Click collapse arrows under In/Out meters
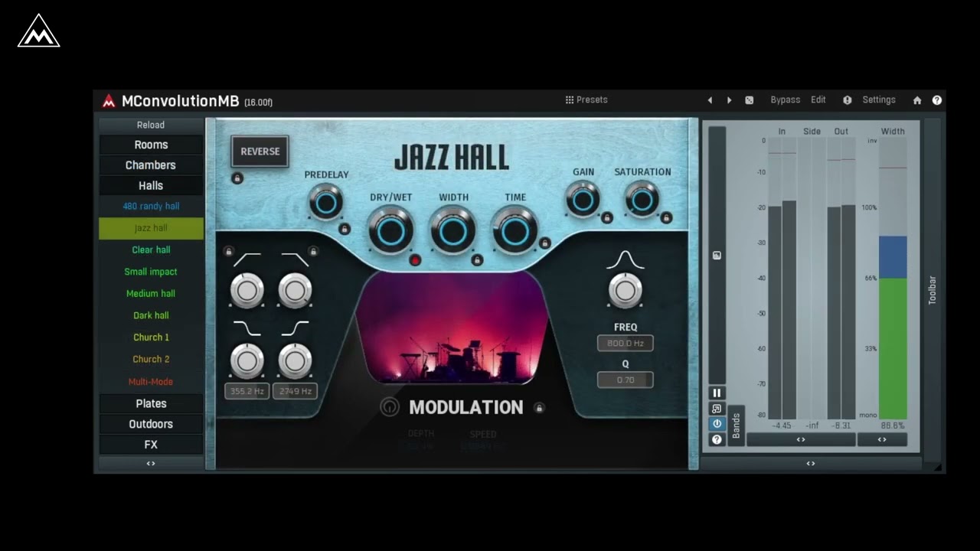 coord(801,440)
